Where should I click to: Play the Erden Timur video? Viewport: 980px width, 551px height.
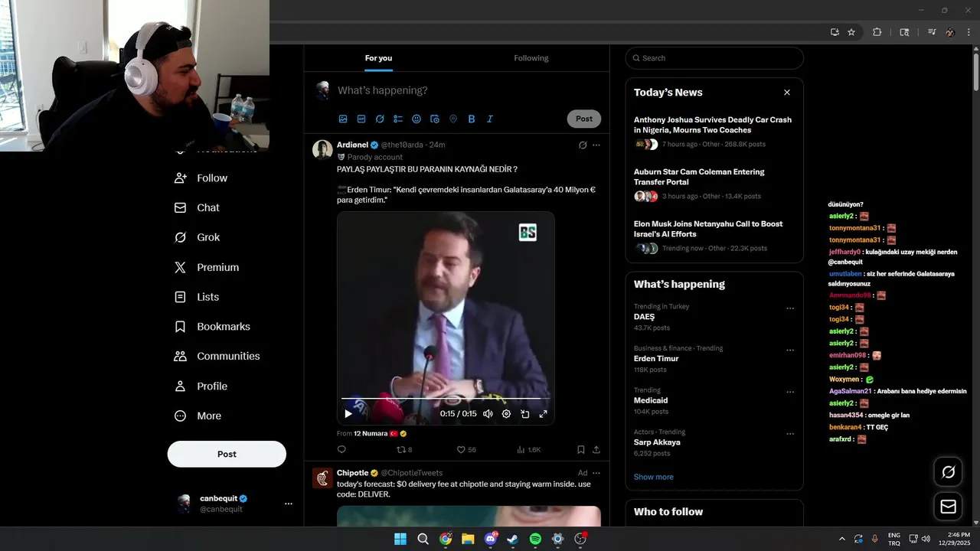(x=348, y=414)
